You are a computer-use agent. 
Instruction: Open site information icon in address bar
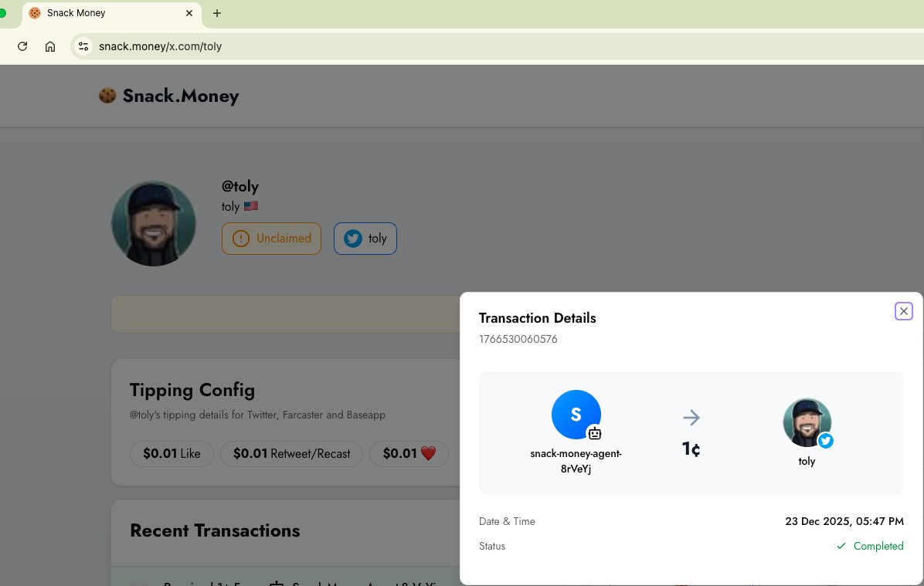click(x=83, y=46)
